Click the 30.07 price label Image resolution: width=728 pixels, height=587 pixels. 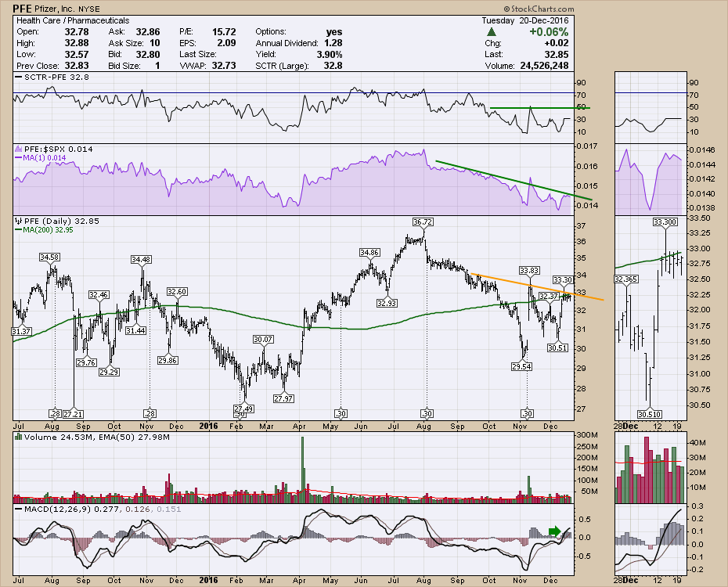pos(263,339)
